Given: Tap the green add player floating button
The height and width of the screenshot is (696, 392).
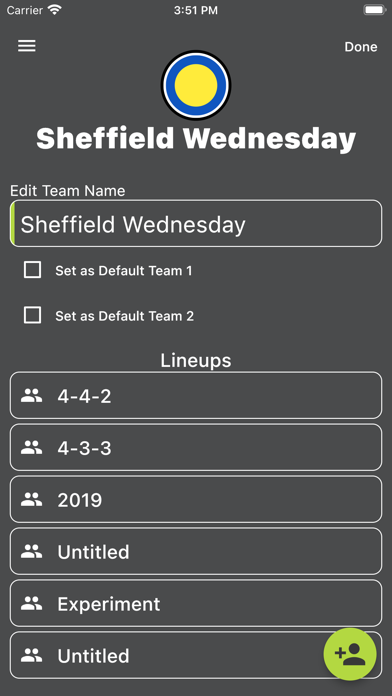Looking at the screenshot, I should 350,654.
